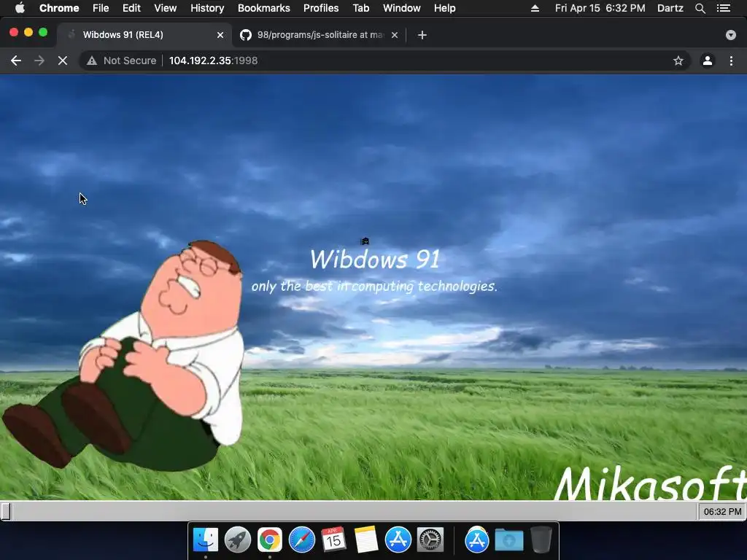747x560 pixels.
Task: Open the Chrome three-dot menu
Action: pos(731,61)
